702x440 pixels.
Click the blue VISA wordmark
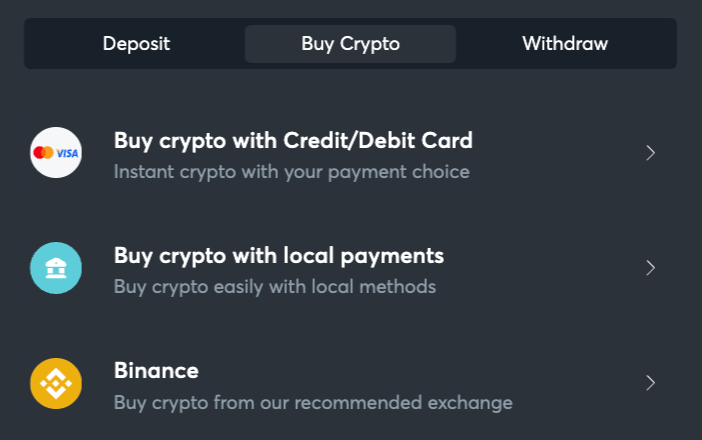pos(67,153)
